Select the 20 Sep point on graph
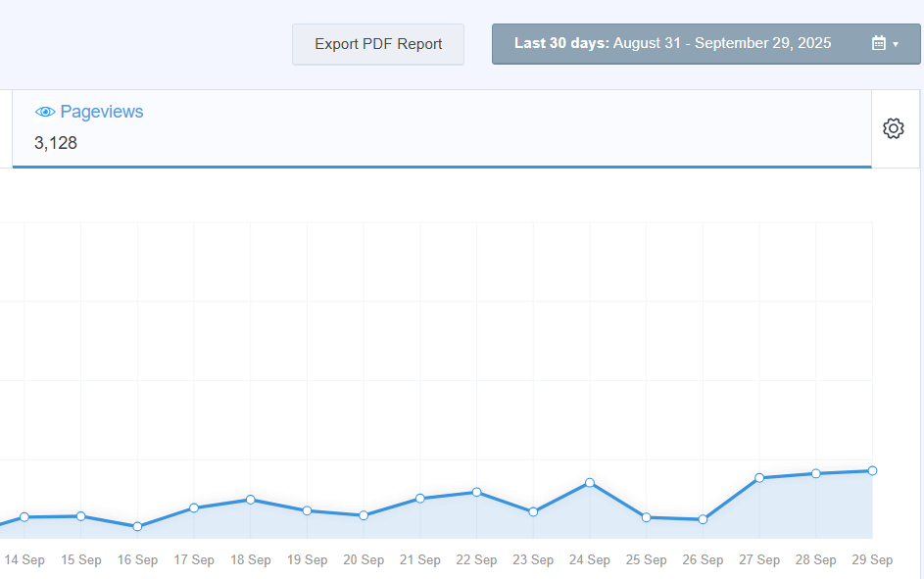 (364, 515)
